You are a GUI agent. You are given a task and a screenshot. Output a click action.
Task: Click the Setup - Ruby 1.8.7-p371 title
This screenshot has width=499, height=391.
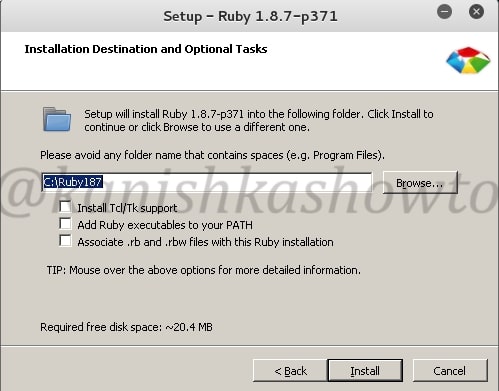pos(250,16)
